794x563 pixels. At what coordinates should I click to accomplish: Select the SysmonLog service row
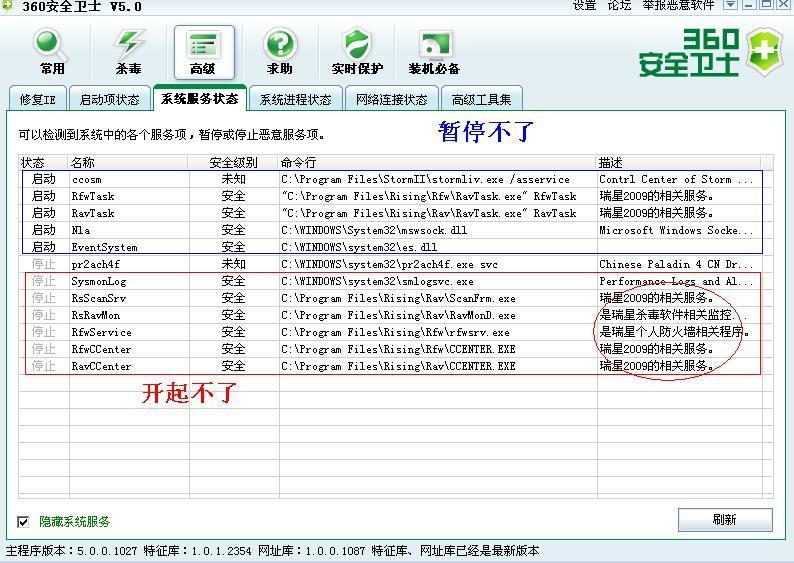tap(392, 281)
